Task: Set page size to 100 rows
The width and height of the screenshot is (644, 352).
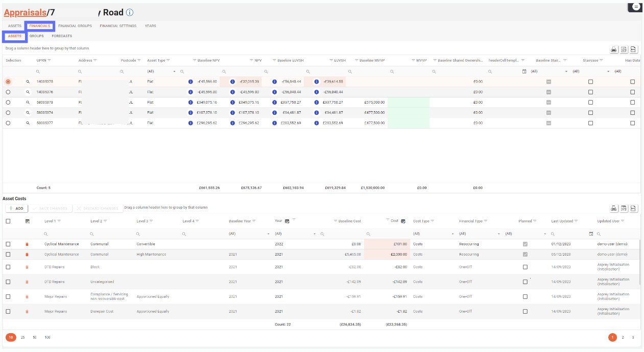Action: click(47, 337)
